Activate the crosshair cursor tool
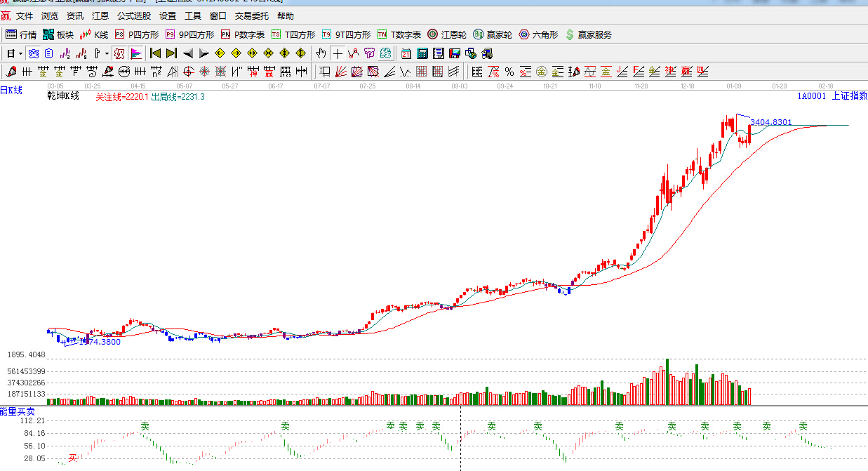This screenshot has width=868, height=471. 338,53
